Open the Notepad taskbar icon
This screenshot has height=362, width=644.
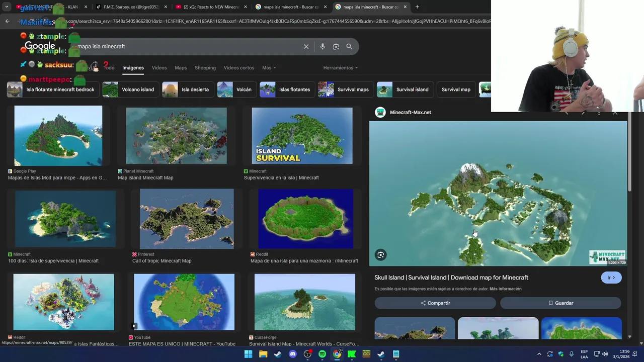pyautogui.click(x=396, y=354)
